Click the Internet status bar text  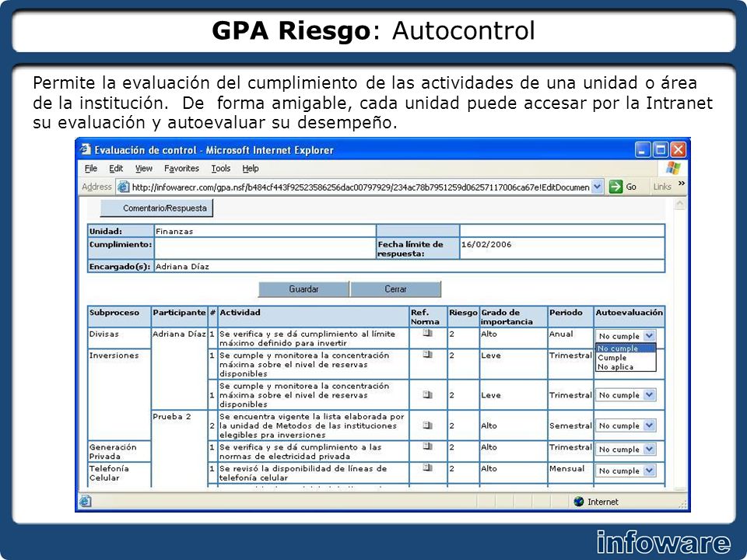pyautogui.click(x=602, y=502)
